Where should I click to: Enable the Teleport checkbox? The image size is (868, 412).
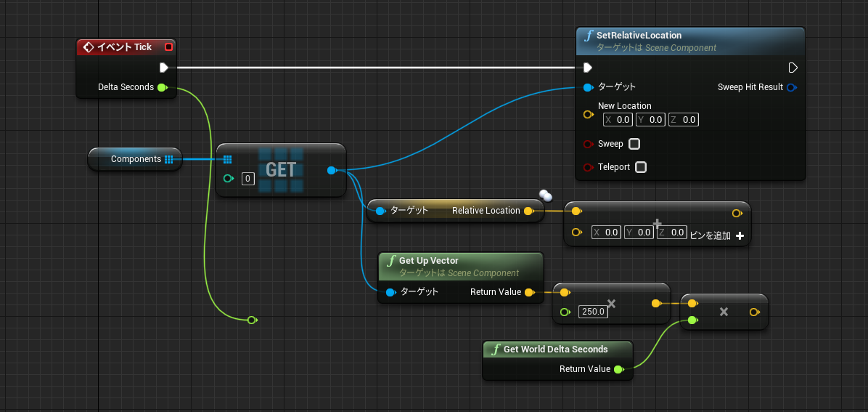tap(641, 167)
